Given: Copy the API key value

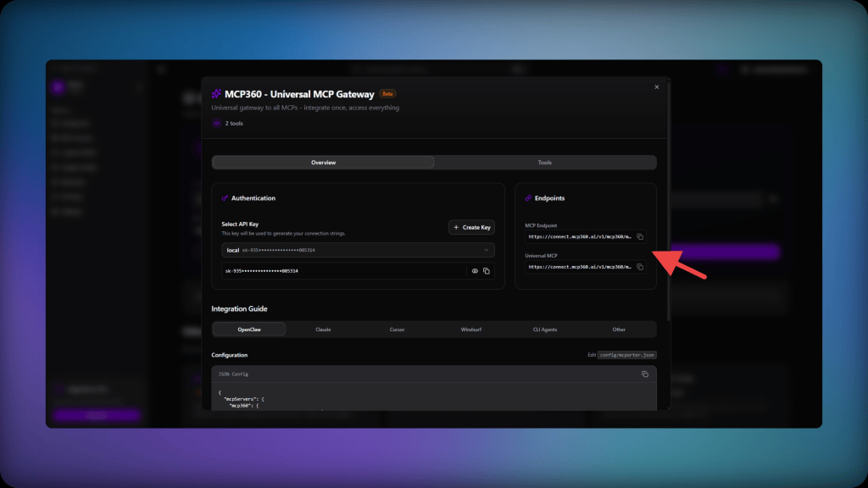Looking at the screenshot, I should [x=486, y=271].
